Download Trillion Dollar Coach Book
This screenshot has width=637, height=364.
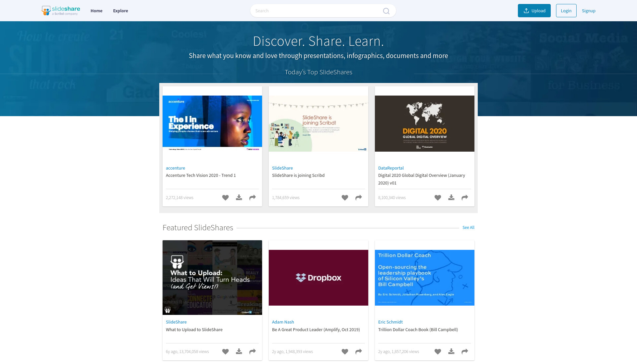[451, 352]
